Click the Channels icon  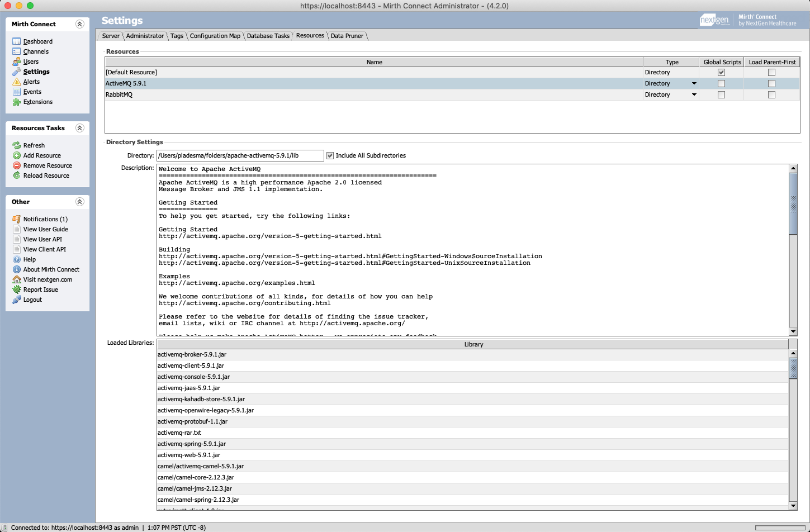(17, 51)
